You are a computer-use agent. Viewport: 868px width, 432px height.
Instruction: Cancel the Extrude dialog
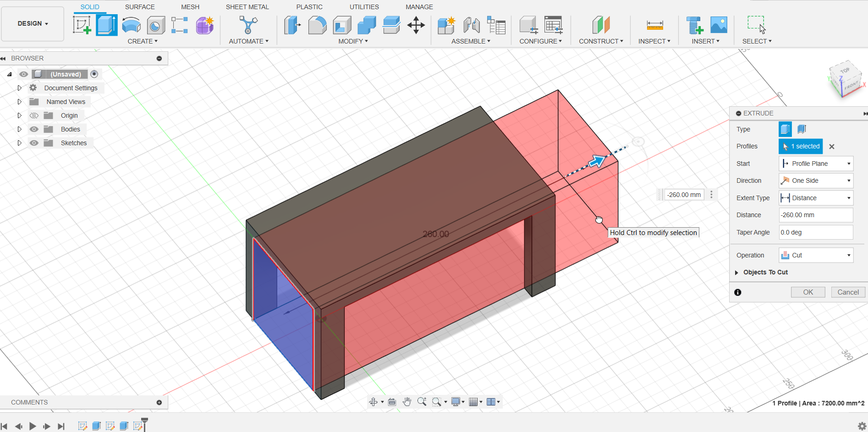[848, 292]
